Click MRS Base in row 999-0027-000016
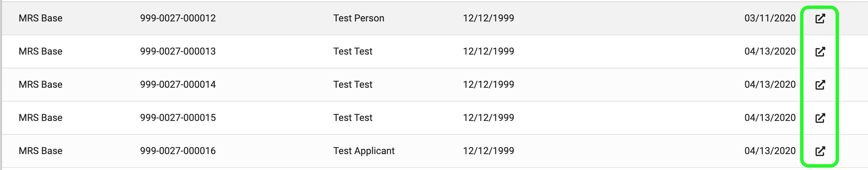Screen dimensions: 868x170 pyautogui.click(x=40, y=151)
